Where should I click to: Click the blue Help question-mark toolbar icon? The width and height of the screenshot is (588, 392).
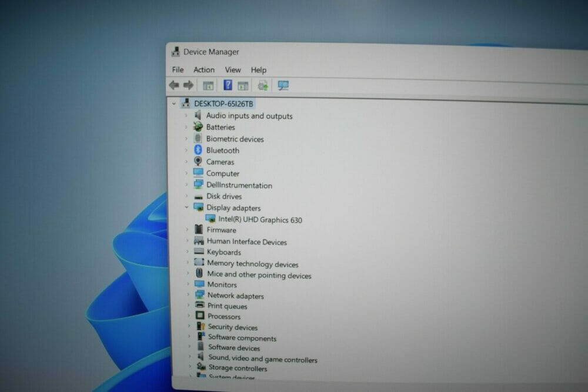(228, 85)
